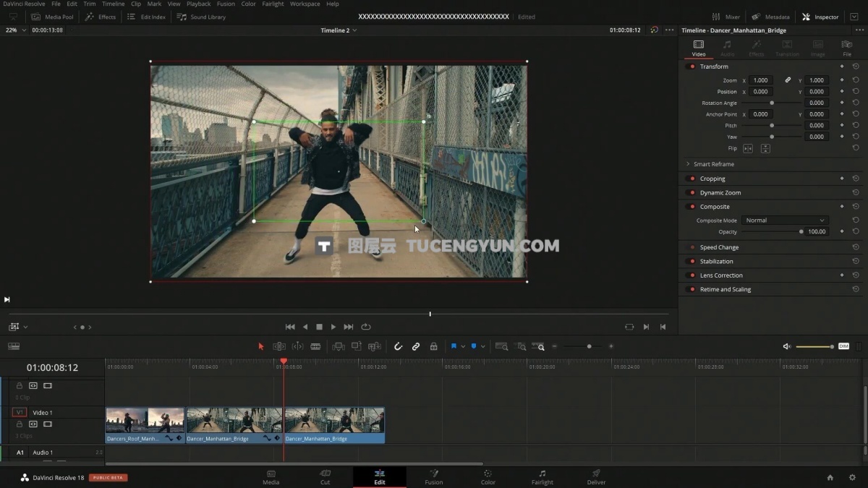Toggle loop playback
The width and height of the screenshot is (868, 488).
[366, 327]
